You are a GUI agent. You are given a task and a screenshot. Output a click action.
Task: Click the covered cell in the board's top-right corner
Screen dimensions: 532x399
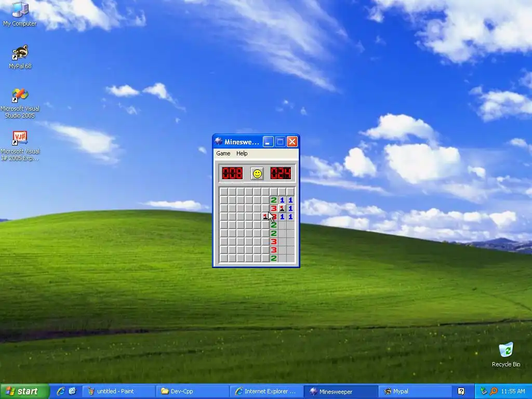[290, 192]
